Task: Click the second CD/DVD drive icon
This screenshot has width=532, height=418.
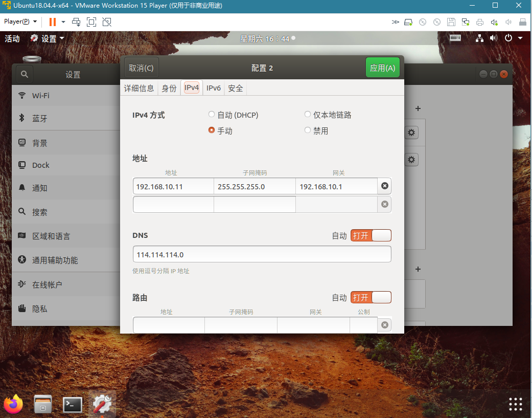Action: (x=437, y=23)
